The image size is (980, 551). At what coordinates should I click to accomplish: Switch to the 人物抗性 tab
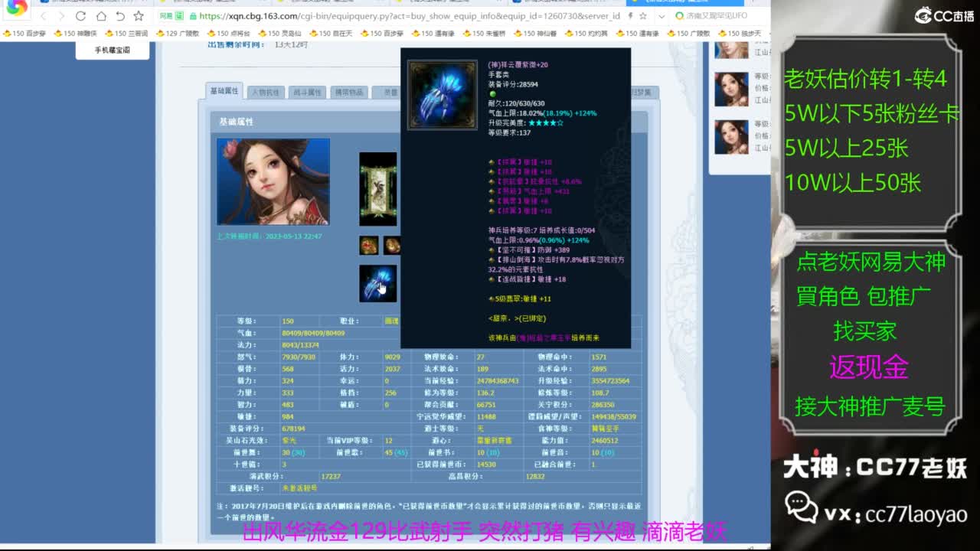pyautogui.click(x=266, y=93)
